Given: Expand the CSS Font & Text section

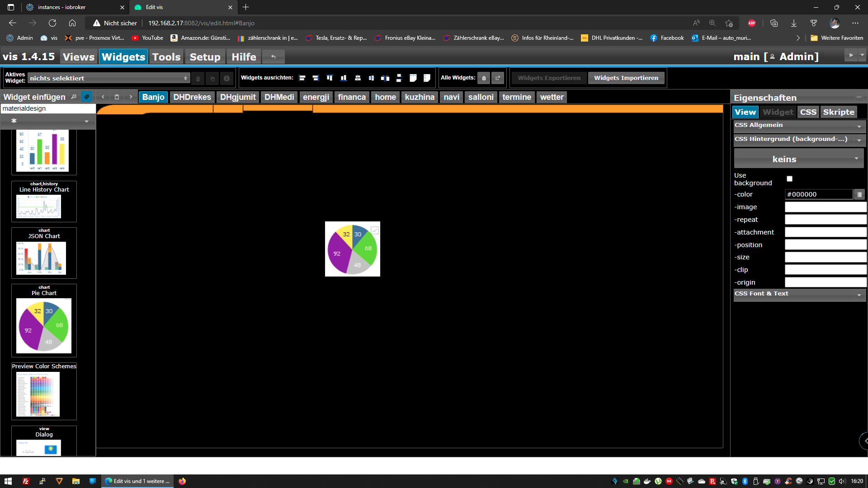Looking at the screenshot, I should [x=799, y=294].
